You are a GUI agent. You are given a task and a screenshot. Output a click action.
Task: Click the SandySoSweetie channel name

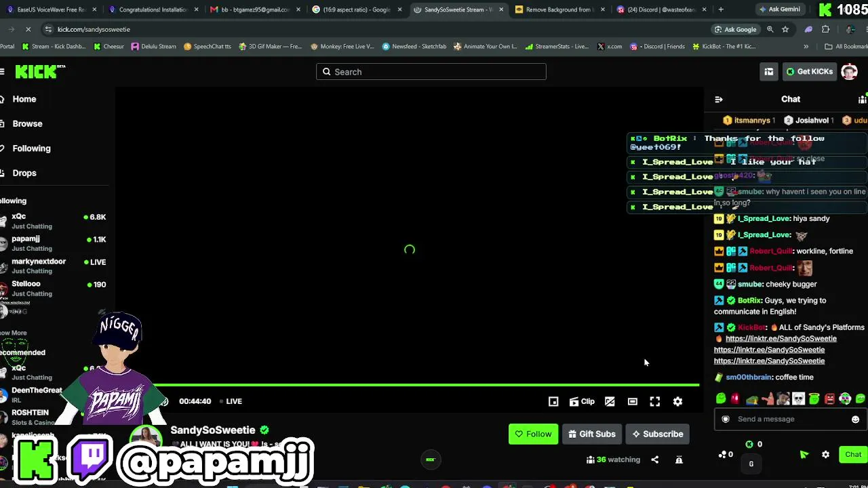212,430
